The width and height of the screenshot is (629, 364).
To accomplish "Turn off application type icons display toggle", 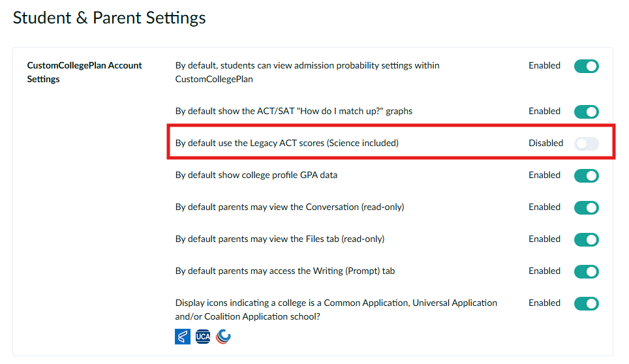I will [x=586, y=303].
